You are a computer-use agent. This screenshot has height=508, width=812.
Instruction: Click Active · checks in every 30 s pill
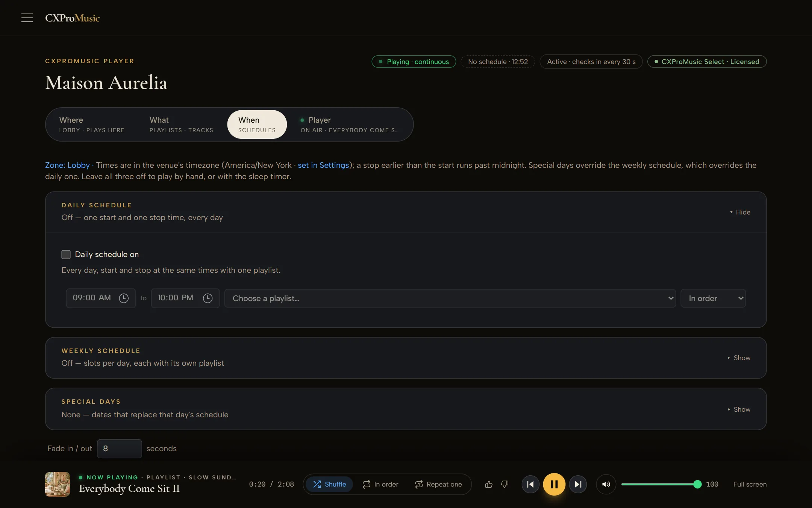click(x=591, y=62)
